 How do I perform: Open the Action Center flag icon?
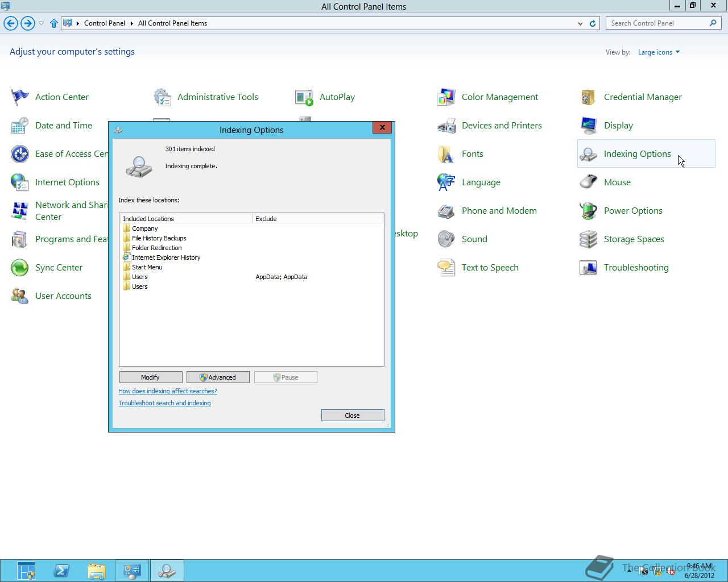[x=20, y=97]
